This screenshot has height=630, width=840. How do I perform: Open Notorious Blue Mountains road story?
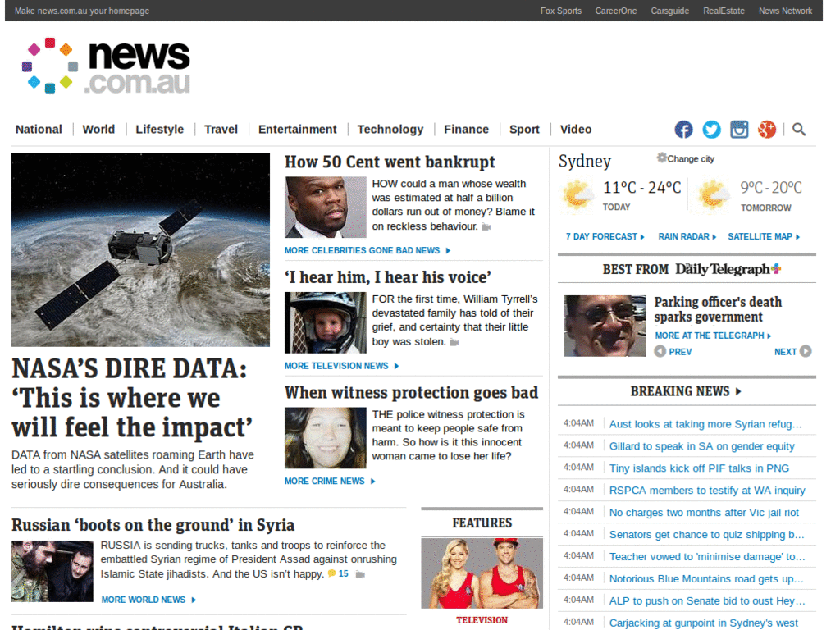706,578
